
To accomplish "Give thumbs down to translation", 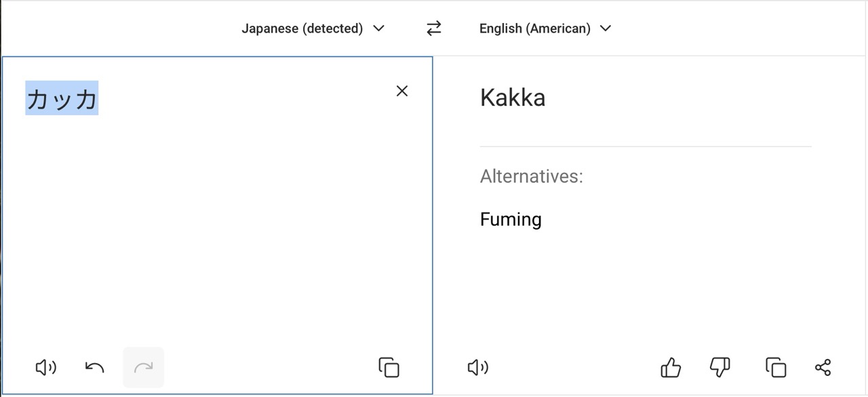I will 719,367.
